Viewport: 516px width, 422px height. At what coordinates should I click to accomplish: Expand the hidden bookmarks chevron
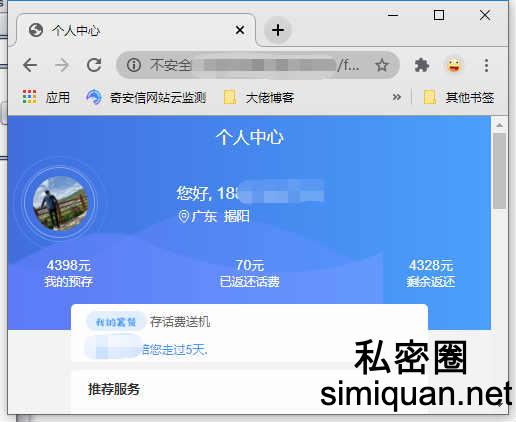[x=397, y=97]
